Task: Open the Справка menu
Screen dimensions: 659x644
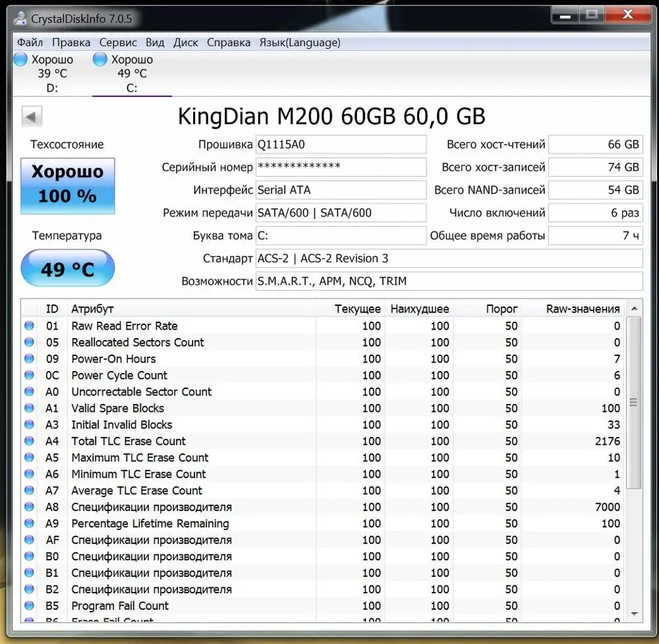Action: (229, 42)
